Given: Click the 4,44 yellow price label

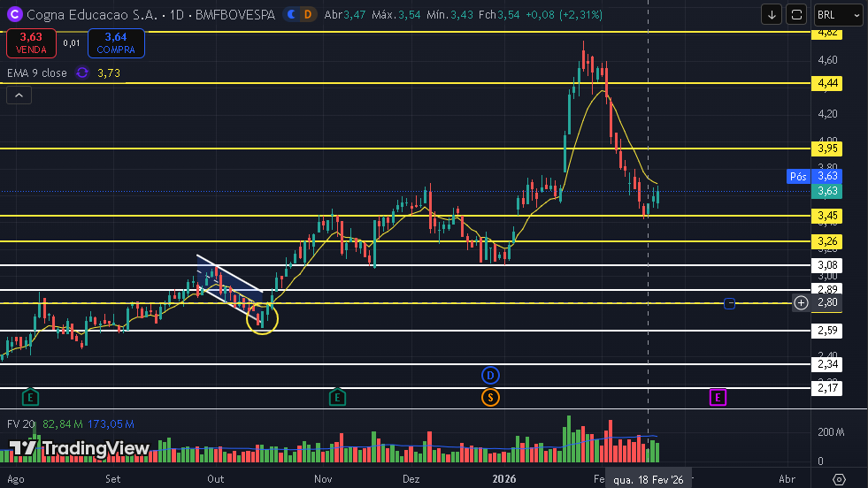Looking at the screenshot, I should click(827, 83).
